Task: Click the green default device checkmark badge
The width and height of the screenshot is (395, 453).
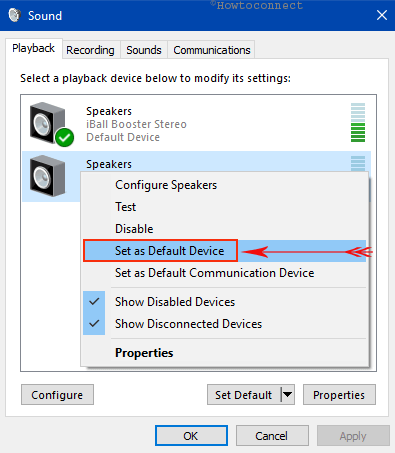Action: pos(64,137)
